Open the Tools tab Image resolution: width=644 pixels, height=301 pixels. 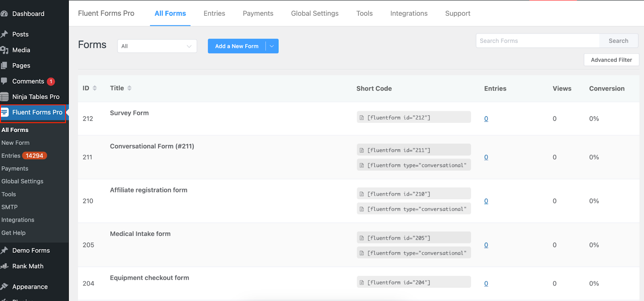pyautogui.click(x=365, y=13)
